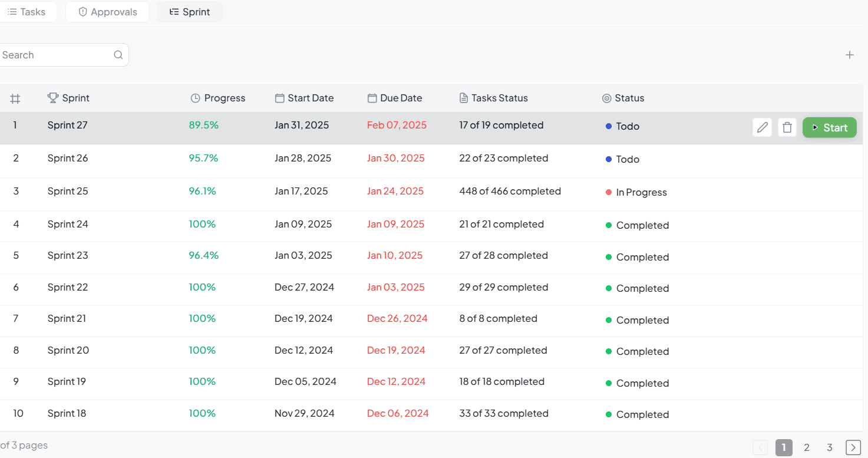Open the Approvals tab

pos(108,12)
